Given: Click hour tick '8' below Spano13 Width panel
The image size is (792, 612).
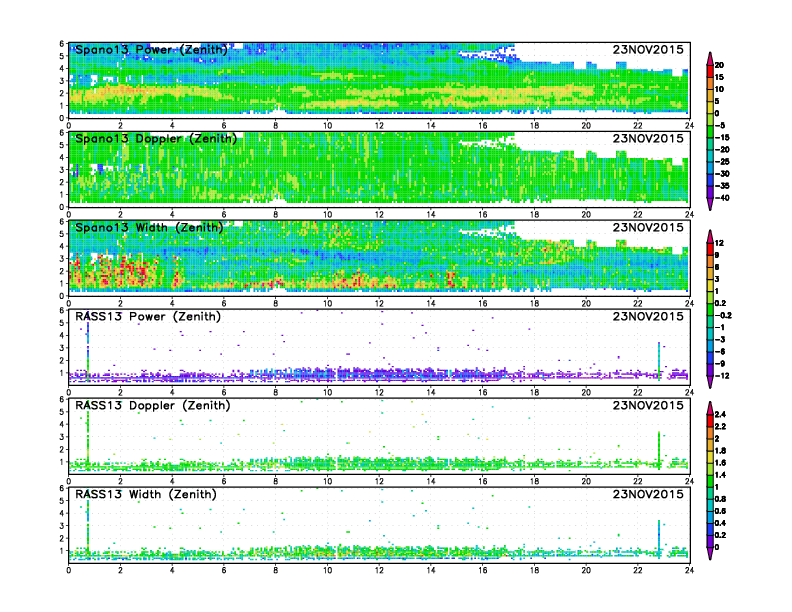Looking at the screenshot, I should click(276, 303).
